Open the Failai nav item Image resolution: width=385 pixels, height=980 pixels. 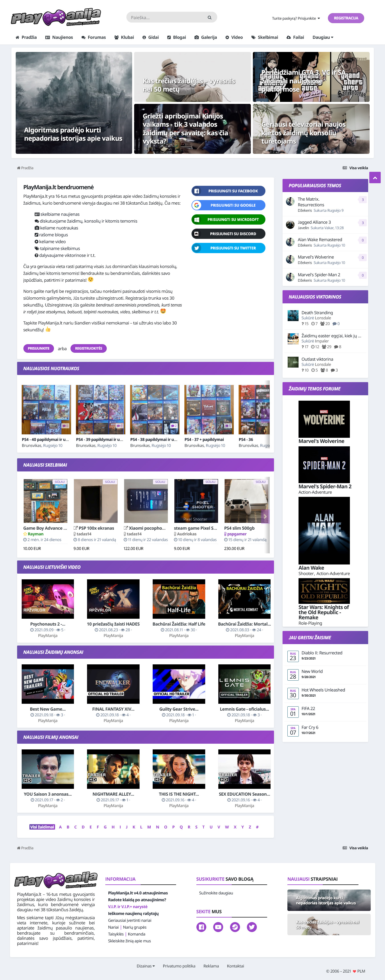(x=295, y=37)
